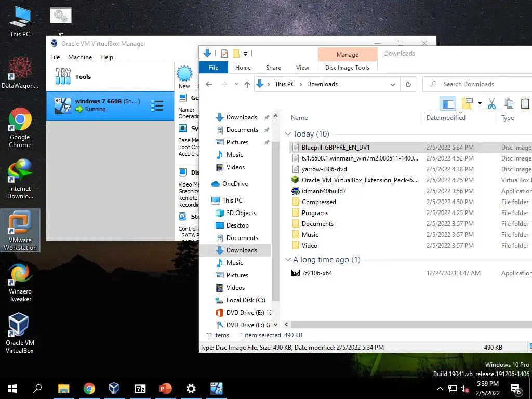Viewport: 532px width, 399px height.
Task: Click the taskbar Search magnifier
Action: [37, 388]
